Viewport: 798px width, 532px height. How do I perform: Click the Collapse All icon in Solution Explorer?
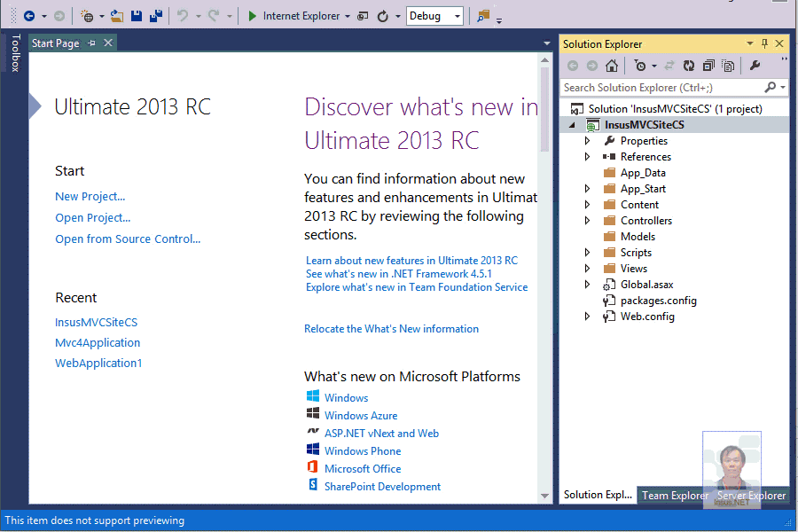pyautogui.click(x=708, y=66)
